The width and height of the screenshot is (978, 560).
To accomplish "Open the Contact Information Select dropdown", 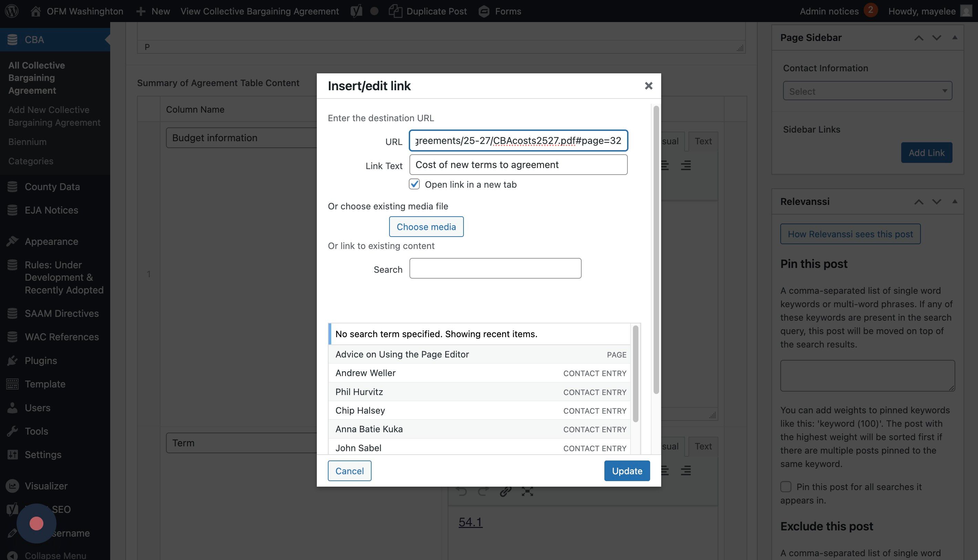I will 867,91.
